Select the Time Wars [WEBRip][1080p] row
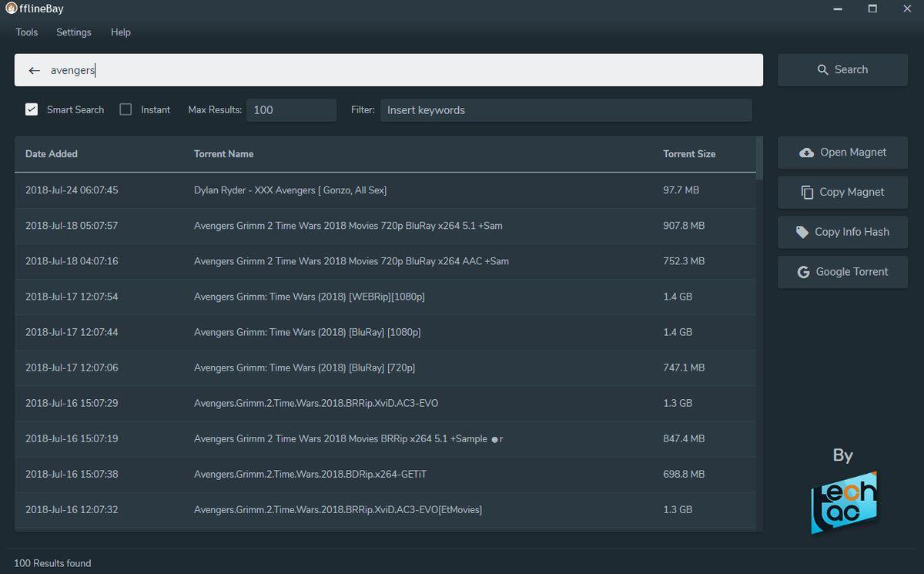Viewport: 924px width, 574px height. (x=385, y=297)
